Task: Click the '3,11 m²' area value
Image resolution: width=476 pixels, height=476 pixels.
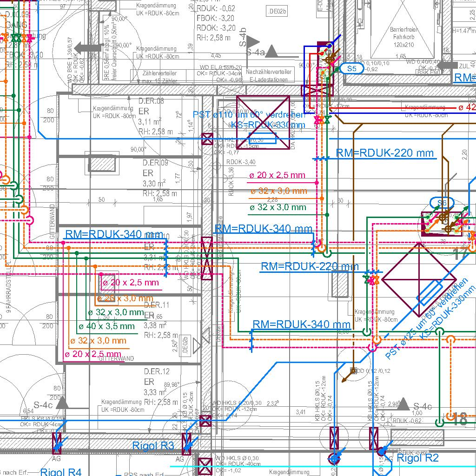Action: (150, 122)
